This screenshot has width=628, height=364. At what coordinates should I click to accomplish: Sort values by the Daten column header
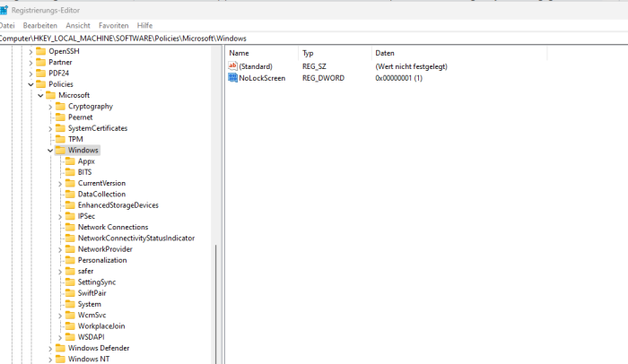tap(459, 53)
